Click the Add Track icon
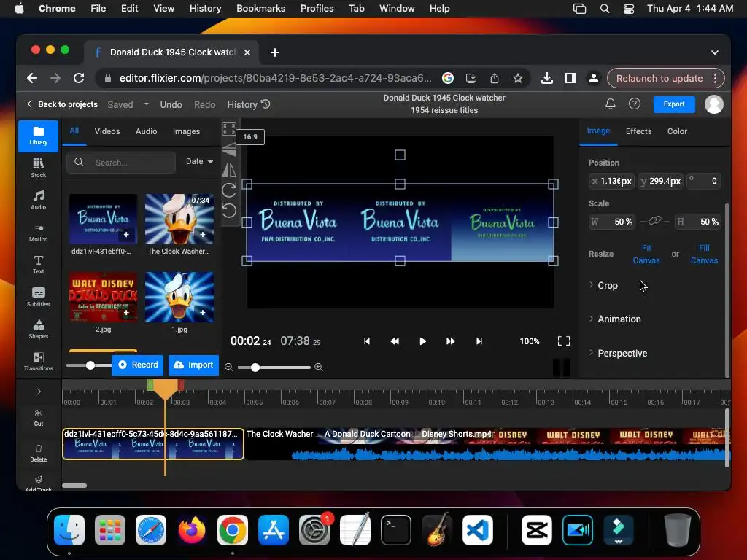Image resolution: width=747 pixels, height=560 pixels. coord(38,482)
